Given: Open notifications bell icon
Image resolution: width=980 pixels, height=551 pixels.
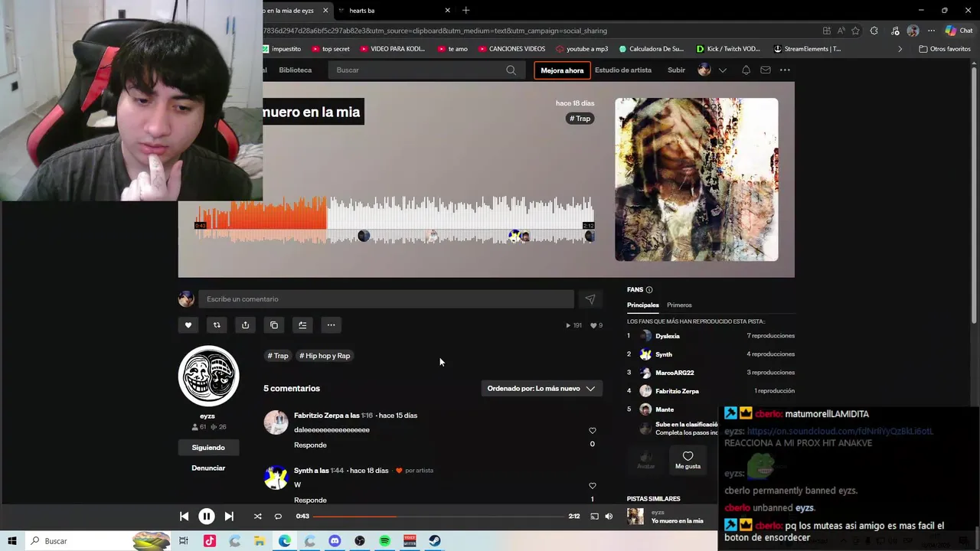Looking at the screenshot, I should [x=746, y=70].
